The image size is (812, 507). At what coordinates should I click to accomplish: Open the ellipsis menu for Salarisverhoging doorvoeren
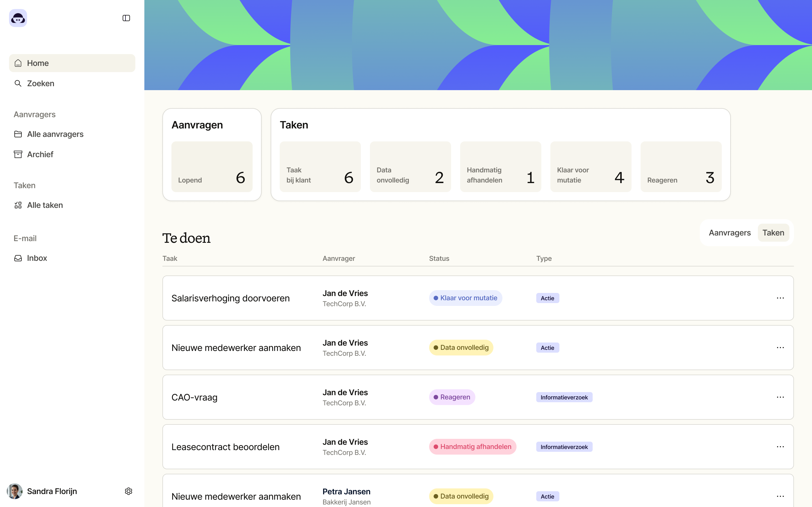[x=780, y=298]
